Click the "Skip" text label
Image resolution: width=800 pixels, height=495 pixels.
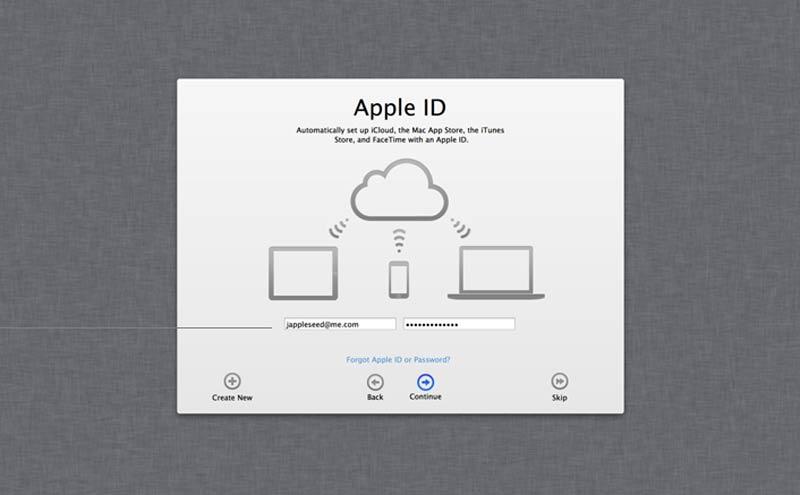click(560, 398)
